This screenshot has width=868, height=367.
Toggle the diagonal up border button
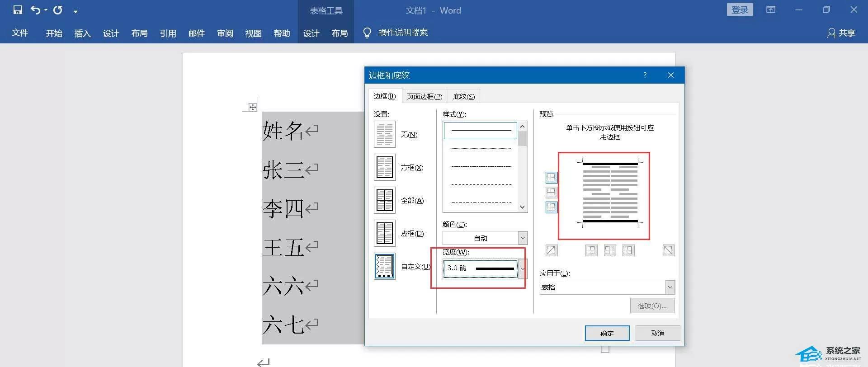click(x=552, y=250)
